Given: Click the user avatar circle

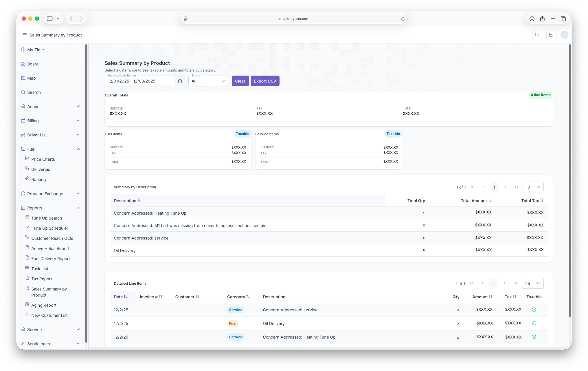Looking at the screenshot, I should [x=564, y=35].
